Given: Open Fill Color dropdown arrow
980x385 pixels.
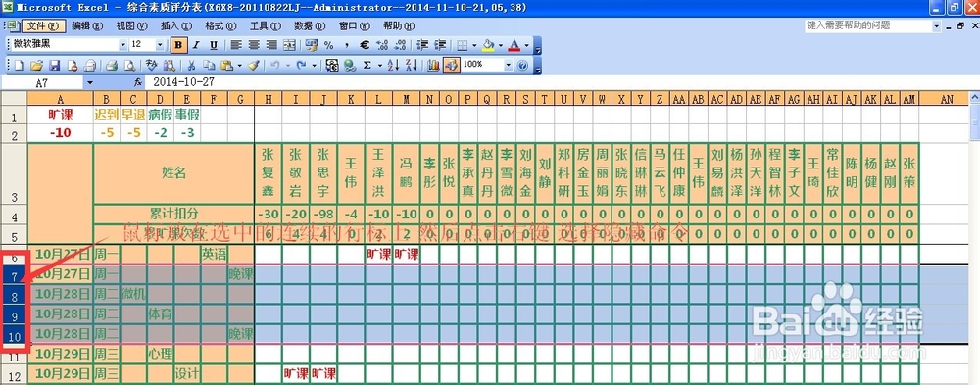Looking at the screenshot, I should point(501,45).
